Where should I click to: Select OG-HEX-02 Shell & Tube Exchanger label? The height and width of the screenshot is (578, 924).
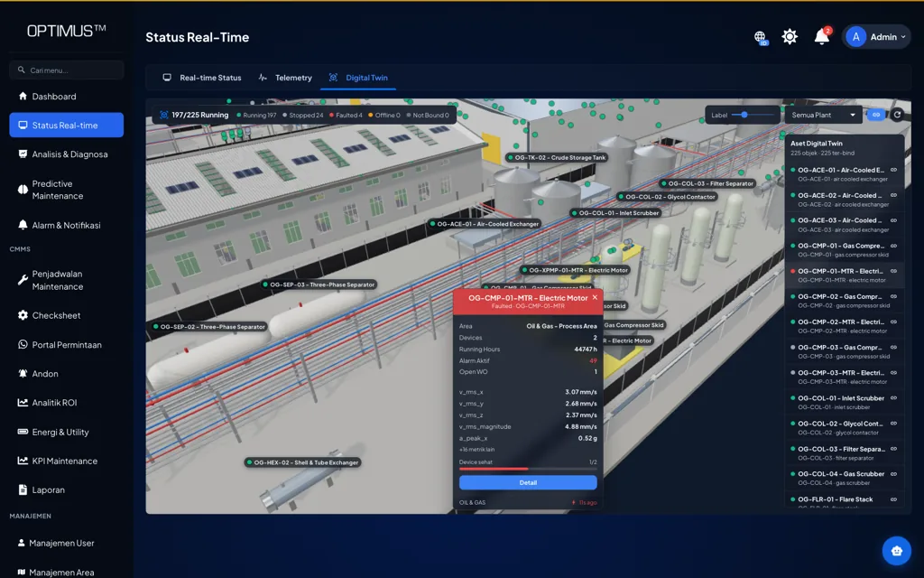(x=303, y=462)
